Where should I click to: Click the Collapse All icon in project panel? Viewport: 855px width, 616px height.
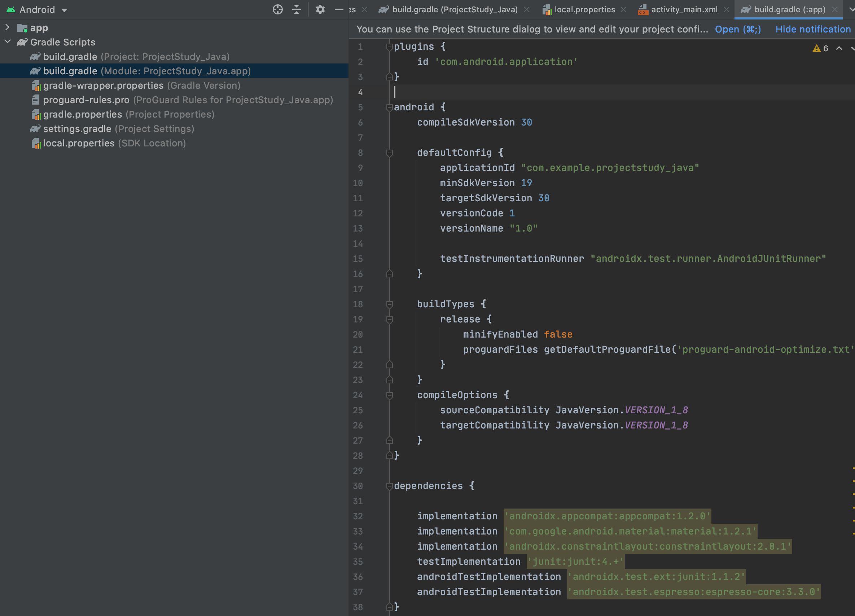click(297, 9)
